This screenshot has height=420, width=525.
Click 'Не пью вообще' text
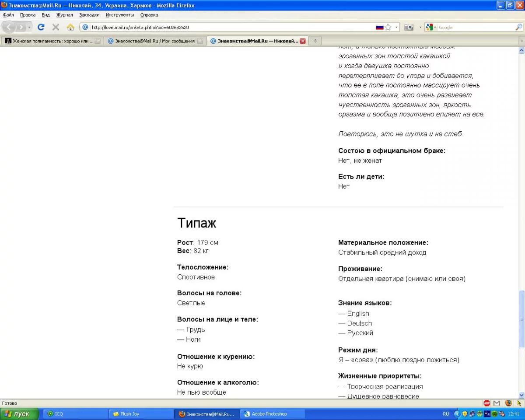202,392
